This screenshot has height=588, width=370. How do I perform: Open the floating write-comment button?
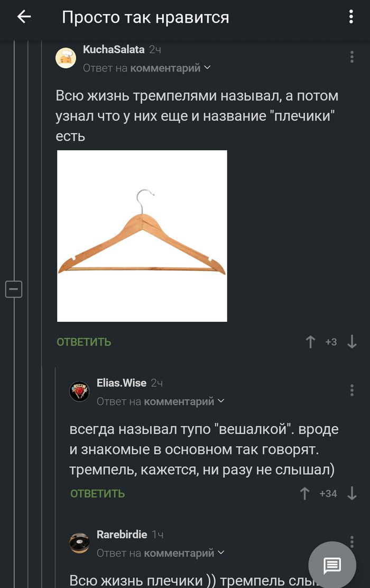click(332, 565)
